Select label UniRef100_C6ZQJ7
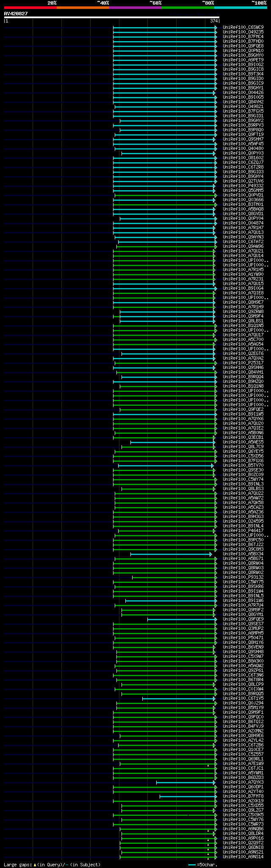Screen dimensions: 271x868 tap(243, 162)
